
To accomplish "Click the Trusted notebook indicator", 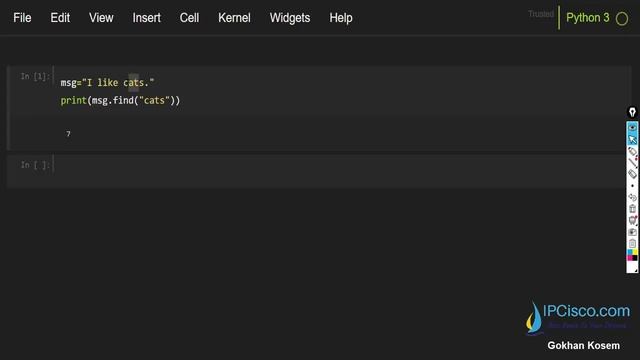I will tap(541, 14).
